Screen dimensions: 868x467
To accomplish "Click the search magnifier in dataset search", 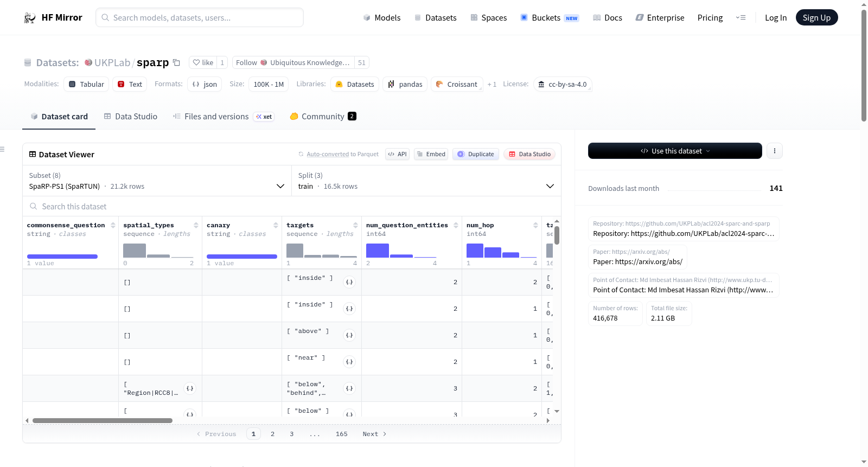I will point(34,206).
